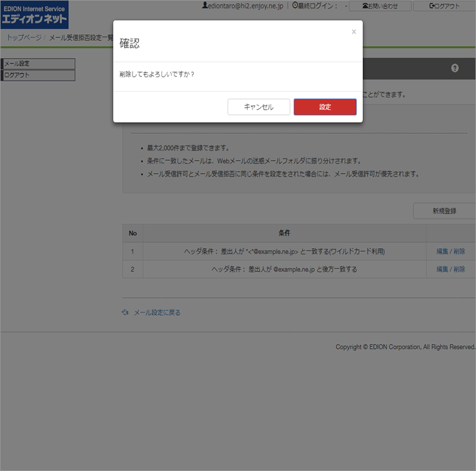Click the 最大2,000件まで登録できます note

pyautogui.click(x=188, y=148)
